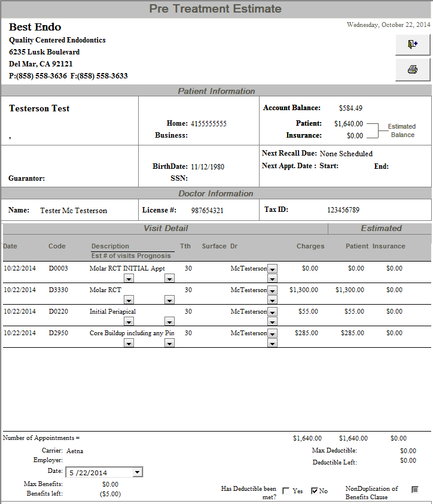Expand Est # of visits for Initial Periapical

tap(129, 322)
